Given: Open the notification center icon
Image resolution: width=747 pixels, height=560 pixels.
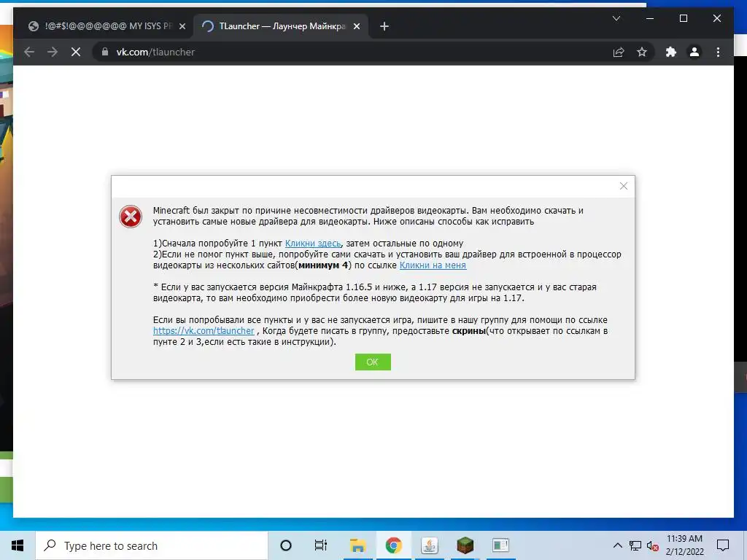Looking at the screenshot, I should click(723, 545).
